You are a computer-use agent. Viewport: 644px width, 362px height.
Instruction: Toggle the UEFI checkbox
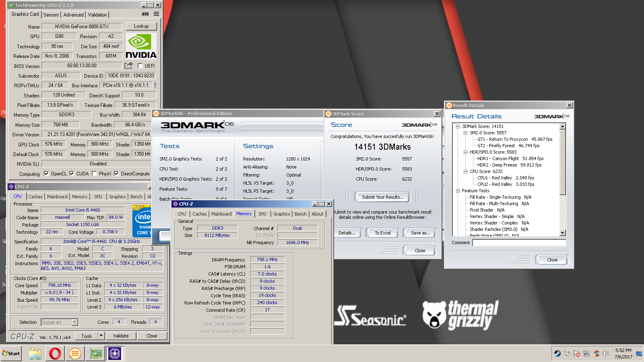click(x=140, y=66)
